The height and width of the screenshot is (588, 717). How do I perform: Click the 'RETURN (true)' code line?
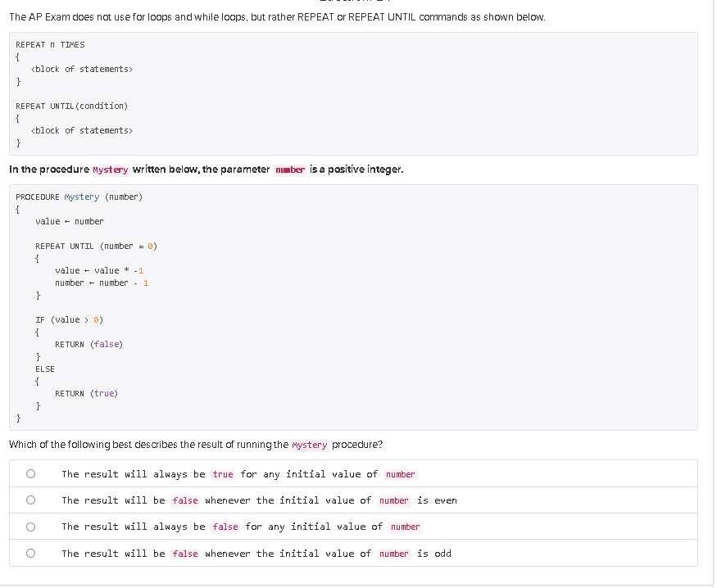pyautogui.click(x=86, y=393)
